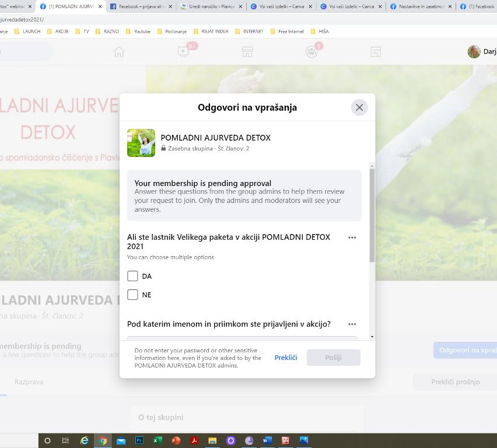The width and height of the screenshot is (497, 448).
Task: Open the Facebook Gaming icon
Action: pos(376,52)
